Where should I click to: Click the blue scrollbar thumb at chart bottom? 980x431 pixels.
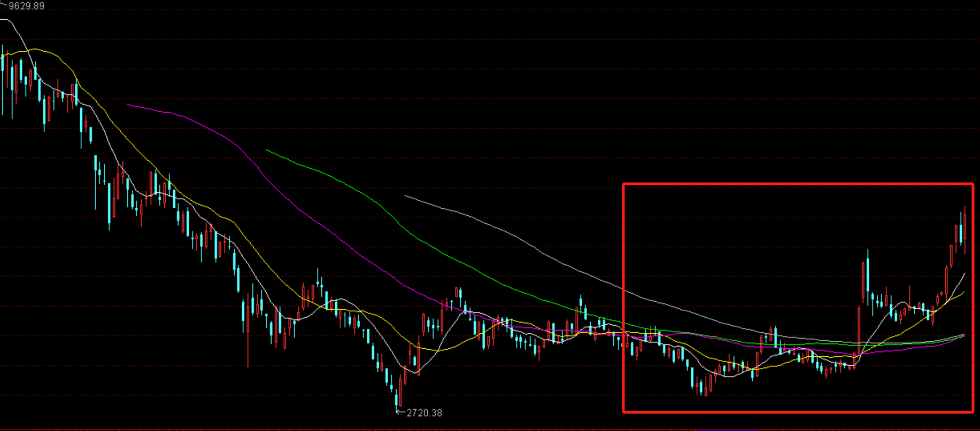726,429
